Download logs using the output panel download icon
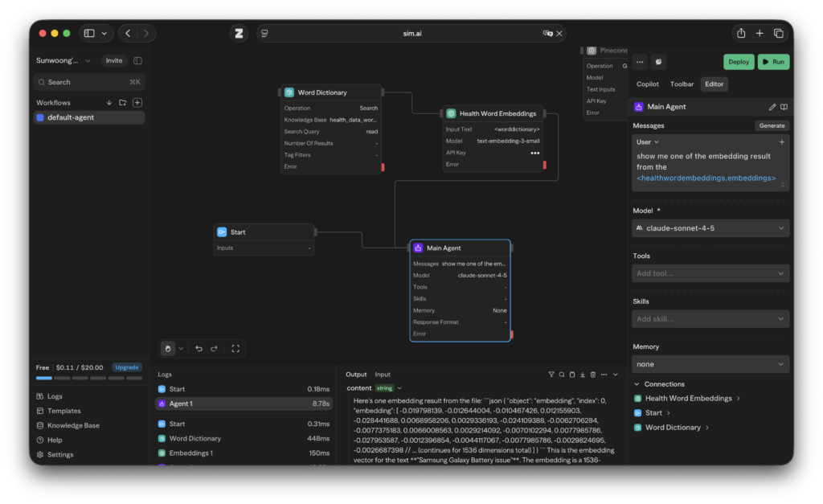This screenshot has width=823, height=504. (x=583, y=375)
